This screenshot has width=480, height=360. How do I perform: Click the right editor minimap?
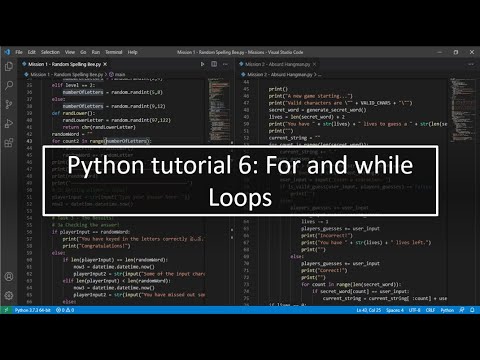[x=463, y=110]
